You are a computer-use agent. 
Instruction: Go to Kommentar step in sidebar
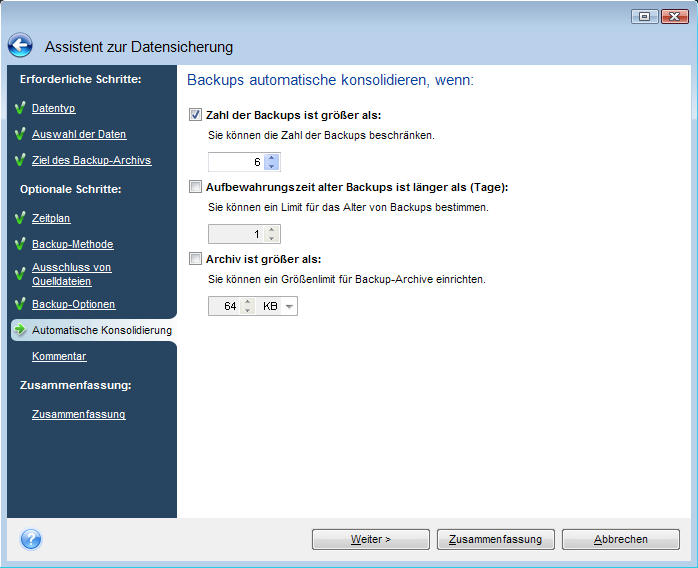[59, 356]
